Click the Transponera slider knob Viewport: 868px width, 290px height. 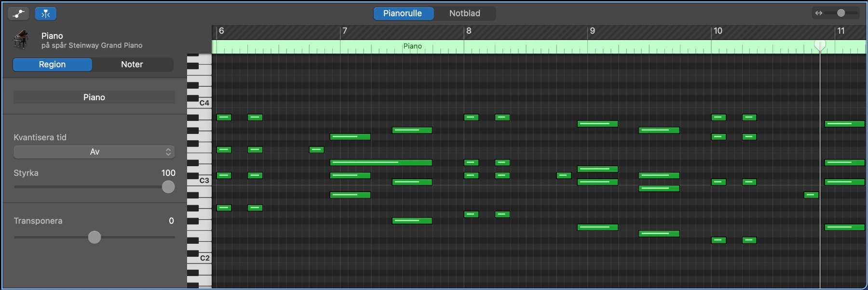pos(95,237)
